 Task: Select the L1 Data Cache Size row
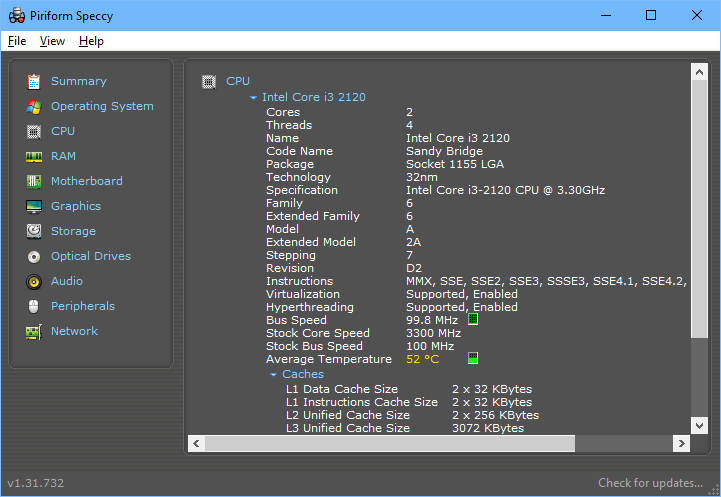click(x=409, y=389)
